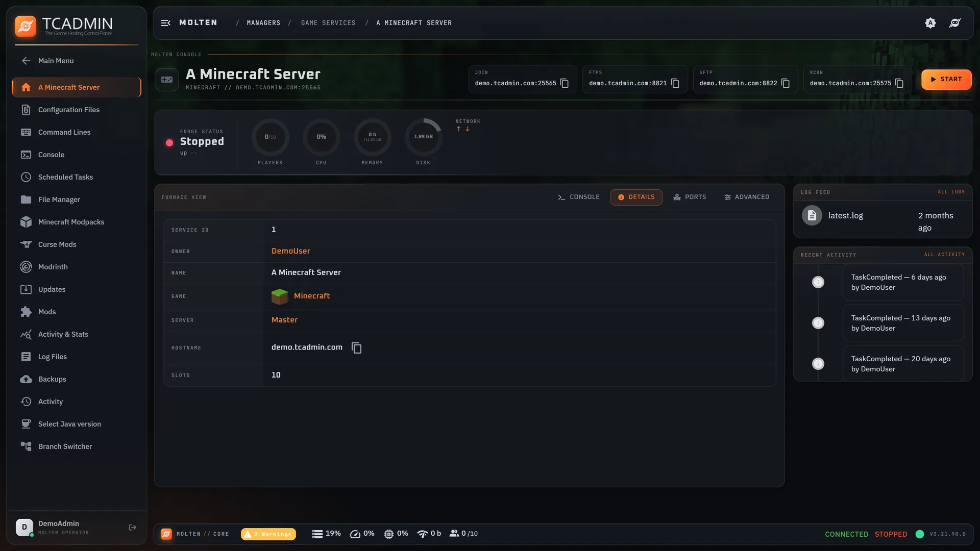Copy the JOIN address demo.tcadmin.com:25565
The height and width of the screenshot is (551, 980).
(x=565, y=83)
